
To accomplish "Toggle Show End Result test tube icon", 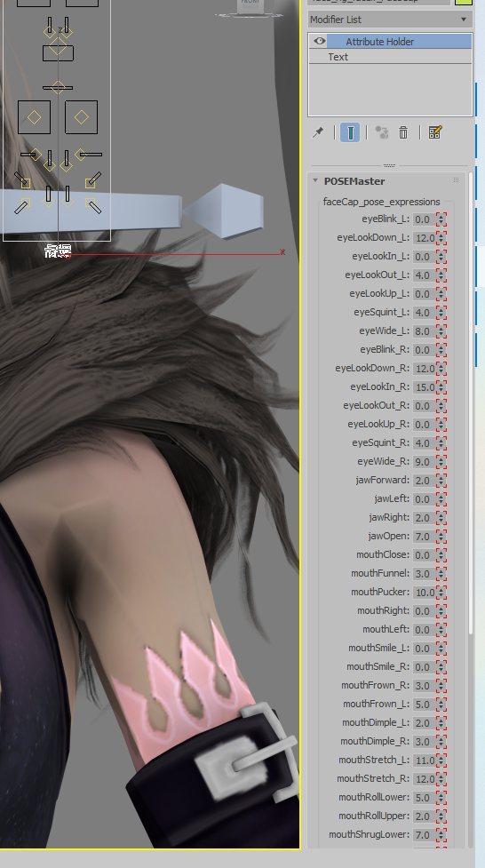I will (x=350, y=132).
